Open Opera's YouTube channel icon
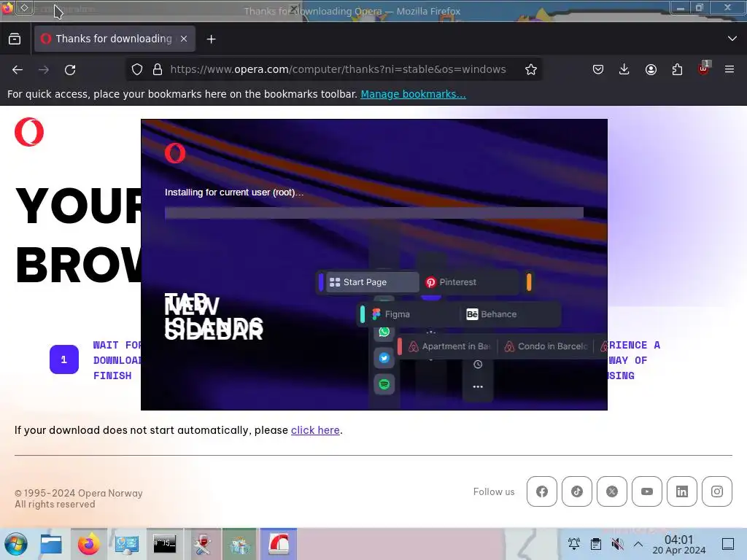747x560 pixels. coord(647,491)
